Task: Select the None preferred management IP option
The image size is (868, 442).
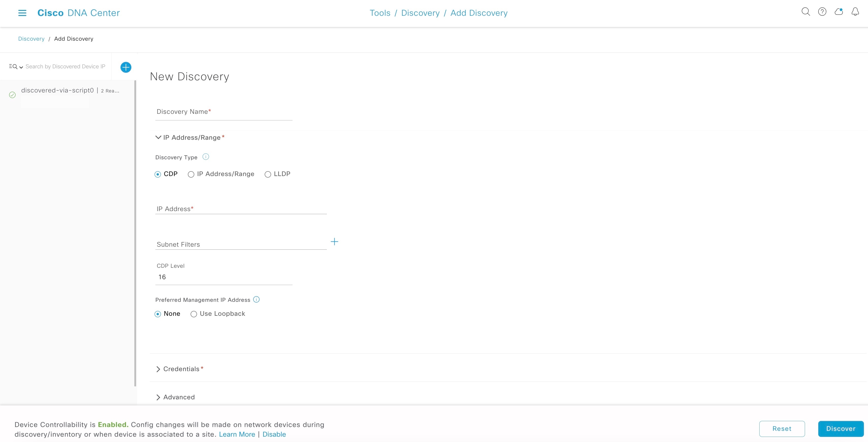Action: [158, 314]
